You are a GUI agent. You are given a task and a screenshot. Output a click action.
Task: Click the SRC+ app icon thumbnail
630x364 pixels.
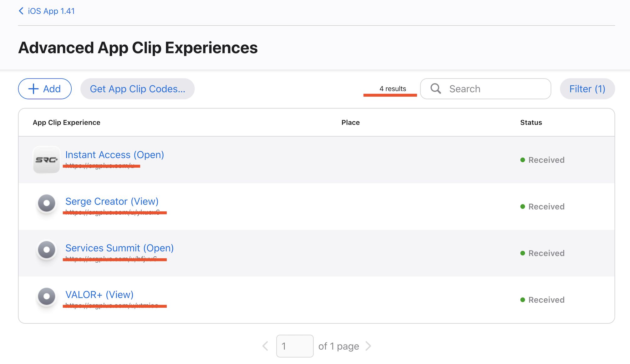pos(46,160)
